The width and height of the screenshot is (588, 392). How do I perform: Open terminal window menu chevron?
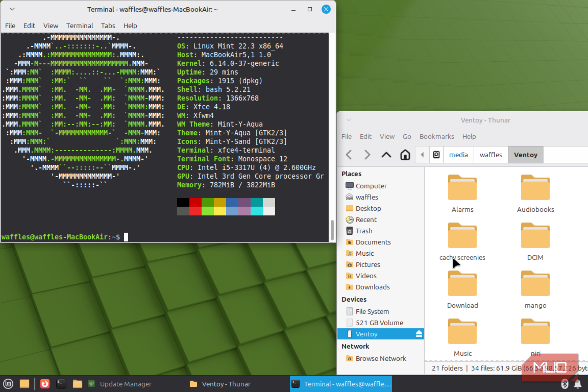[12, 9]
